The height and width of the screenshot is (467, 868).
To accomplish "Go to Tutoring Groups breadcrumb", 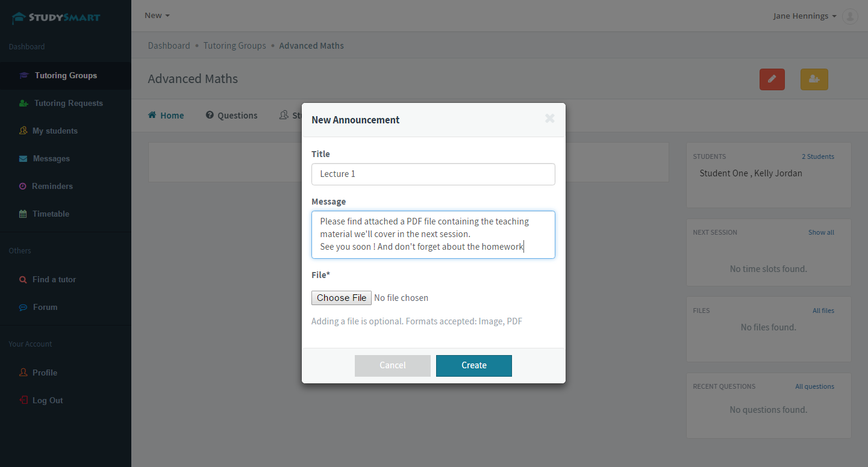I will [x=234, y=46].
